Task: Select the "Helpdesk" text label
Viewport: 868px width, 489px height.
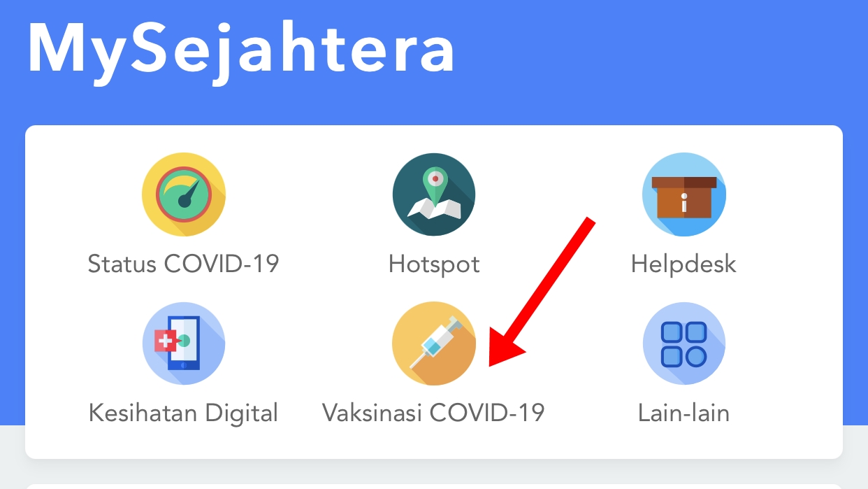Action: 683,266
